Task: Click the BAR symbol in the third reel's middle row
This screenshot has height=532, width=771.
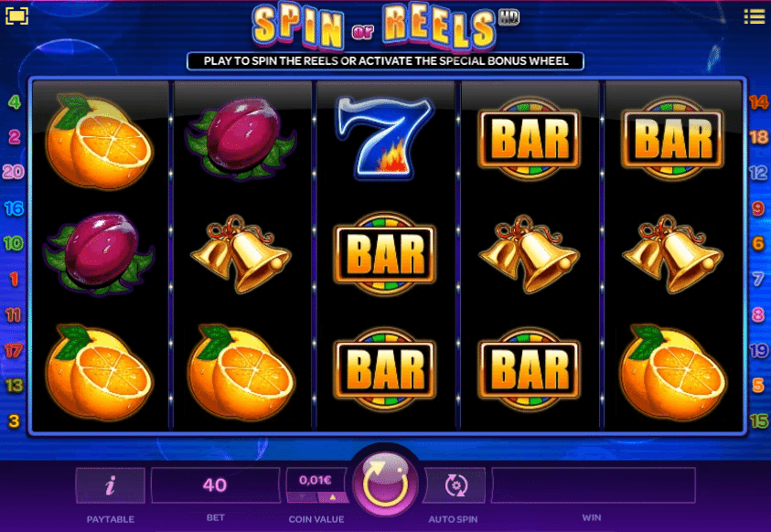Action: click(385, 254)
